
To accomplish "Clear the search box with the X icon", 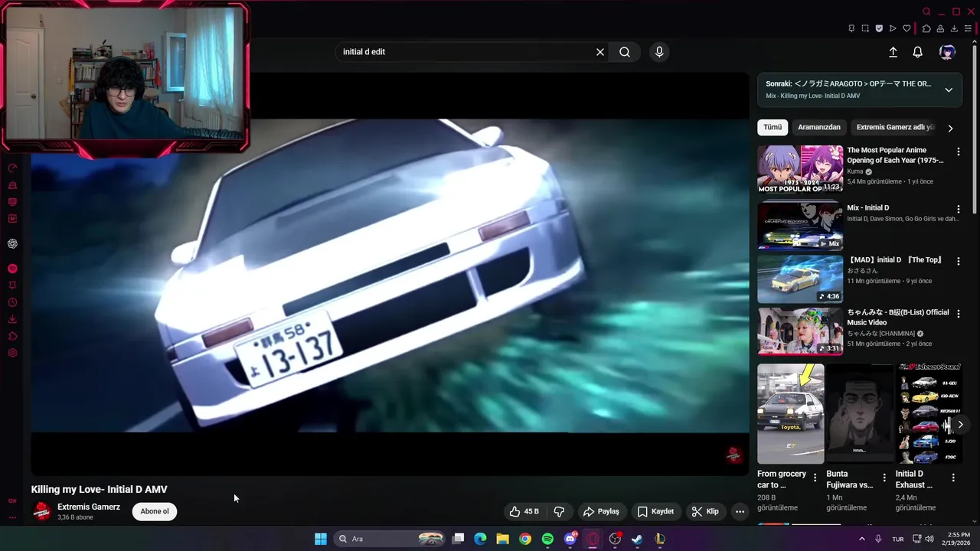I will click(600, 52).
